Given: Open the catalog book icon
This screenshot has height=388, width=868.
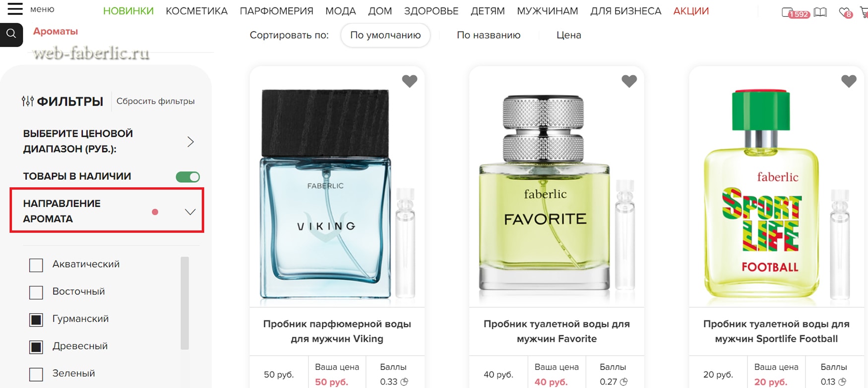Looking at the screenshot, I should click(x=820, y=12).
